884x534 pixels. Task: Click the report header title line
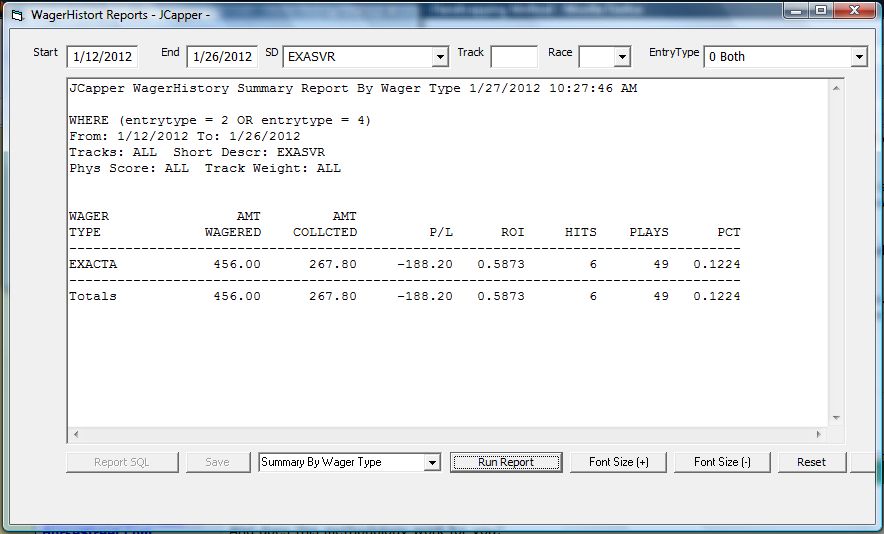pos(353,88)
